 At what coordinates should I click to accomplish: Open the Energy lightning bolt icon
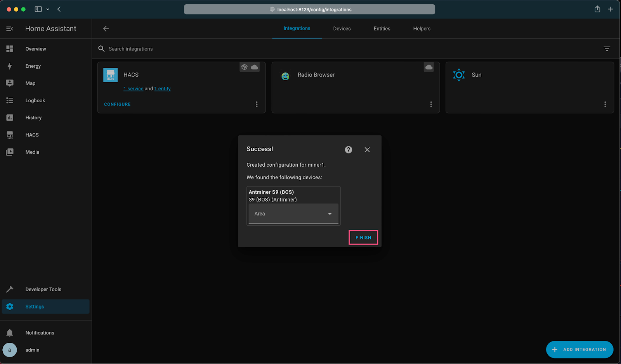pos(10,66)
